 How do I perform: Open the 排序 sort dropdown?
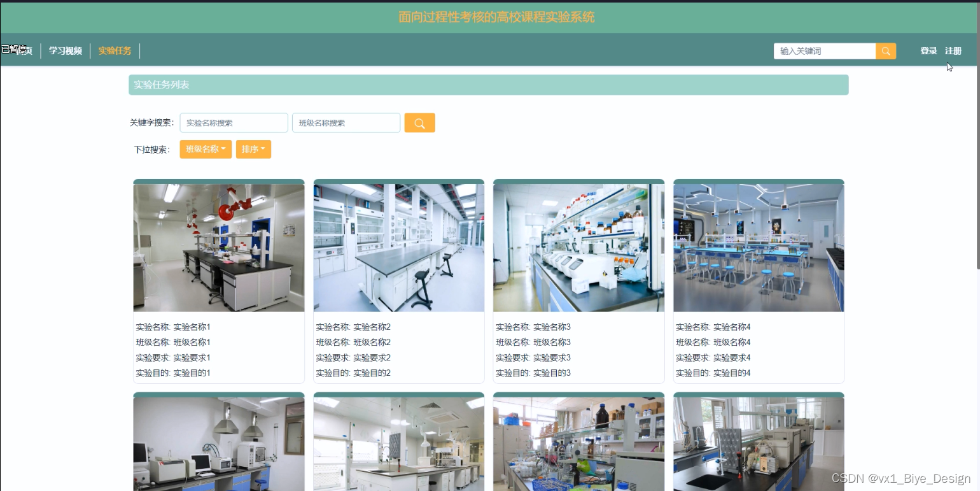tap(253, 149)
